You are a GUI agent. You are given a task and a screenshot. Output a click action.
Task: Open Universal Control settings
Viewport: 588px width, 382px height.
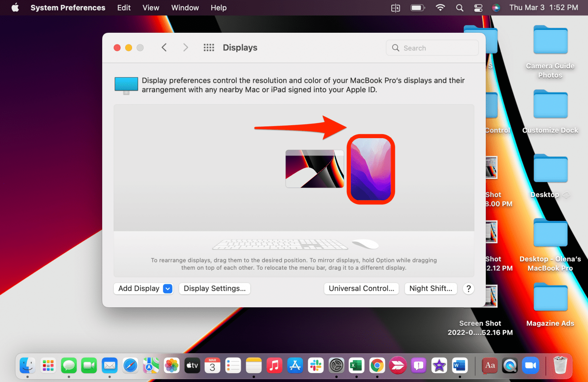(361, 289)
